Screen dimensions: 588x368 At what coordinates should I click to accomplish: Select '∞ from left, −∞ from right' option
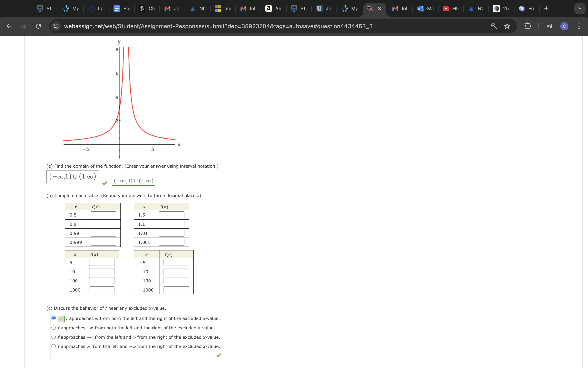tap(54, 346)
